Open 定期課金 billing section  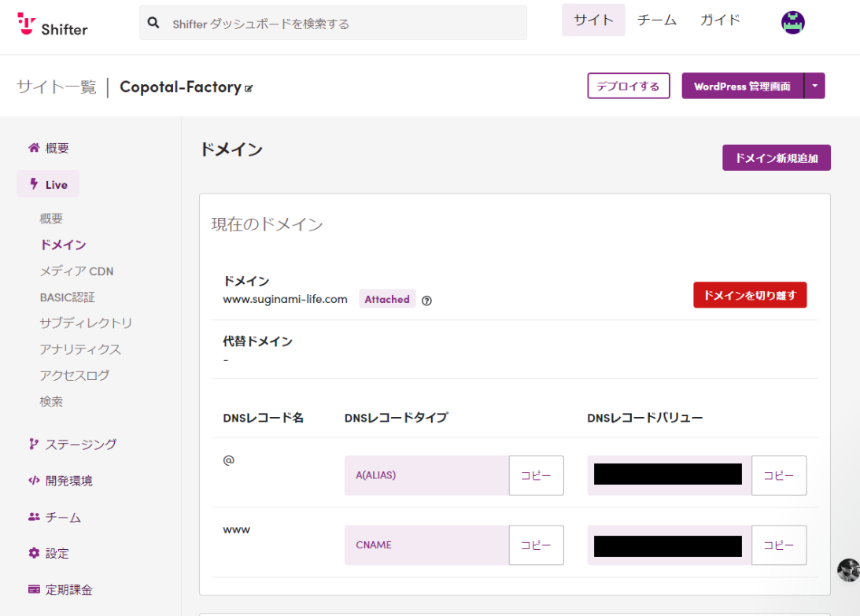point(61,589)
